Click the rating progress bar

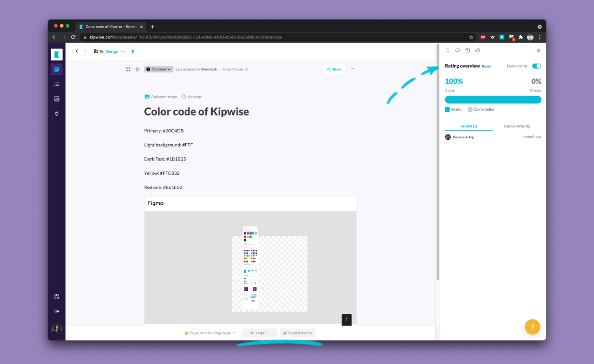[492, 99]
